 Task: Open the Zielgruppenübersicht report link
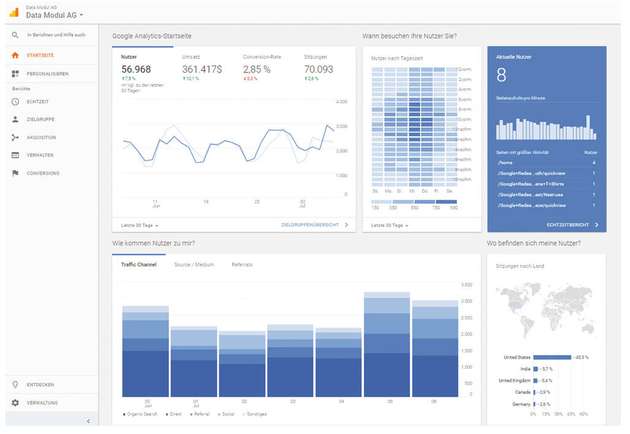pos(310,225)
